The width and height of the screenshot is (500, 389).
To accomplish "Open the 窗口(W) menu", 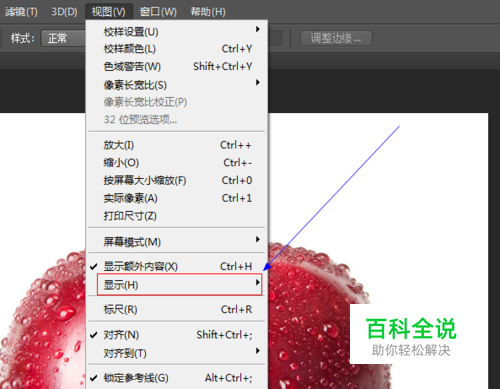I will click(158, 12).
